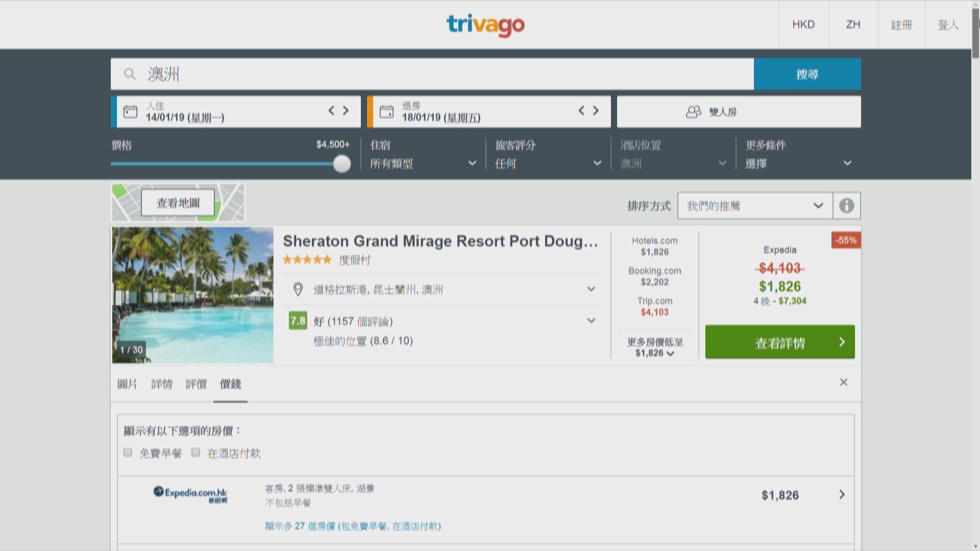Open the 圖片 tab
This screenshot has height=551, width=980.
pos(127,384)
